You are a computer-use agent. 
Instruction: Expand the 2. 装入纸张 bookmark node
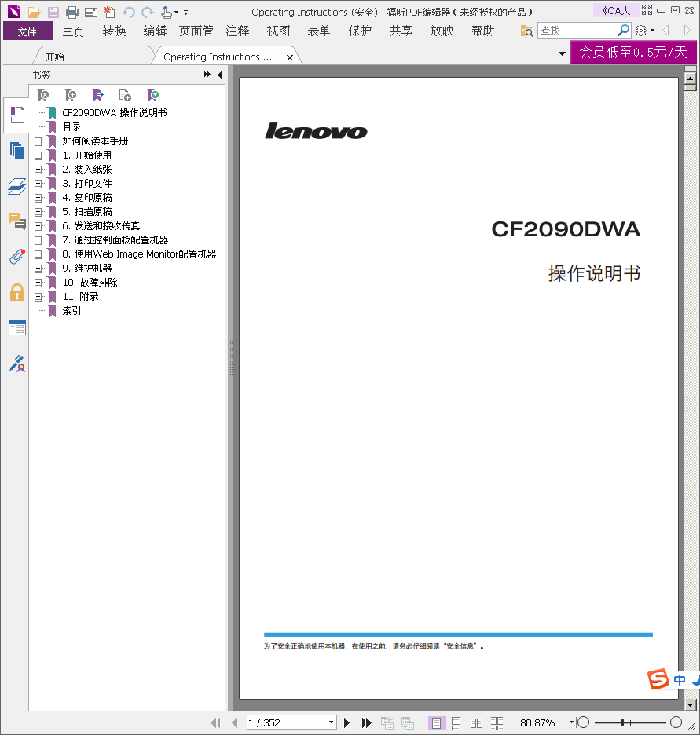click(38, 169)
